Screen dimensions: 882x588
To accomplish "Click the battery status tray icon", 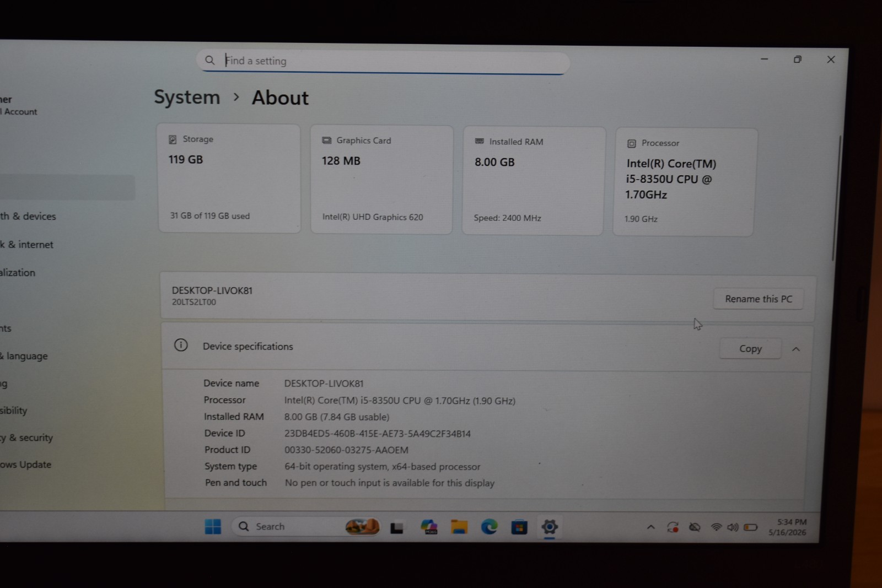I will pyautogui.click(x=750, y=527).
